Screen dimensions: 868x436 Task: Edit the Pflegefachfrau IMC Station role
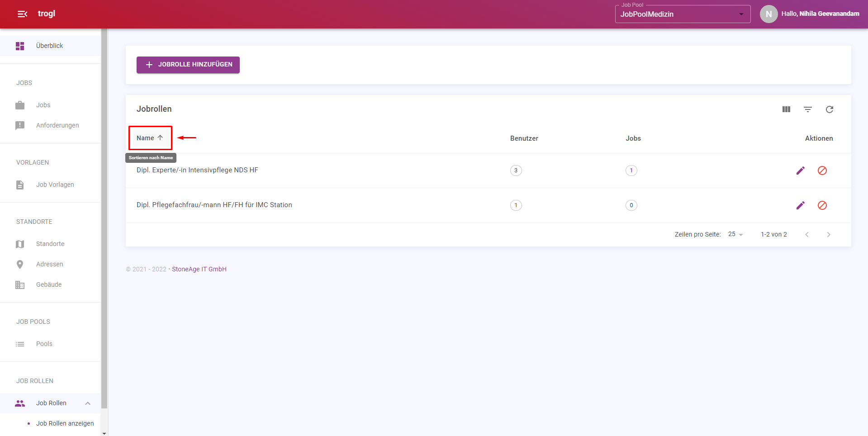(801, 205)
